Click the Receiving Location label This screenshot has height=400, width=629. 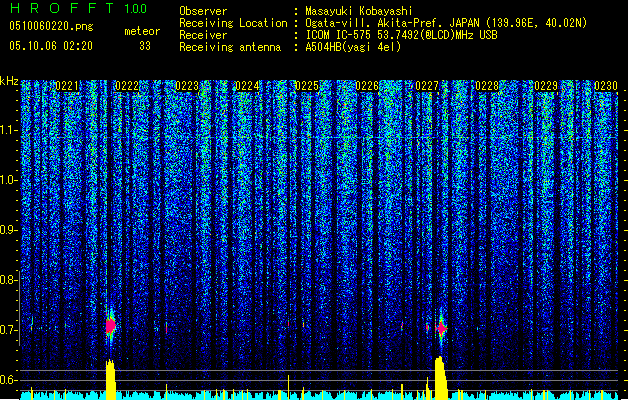click(233, 23)
